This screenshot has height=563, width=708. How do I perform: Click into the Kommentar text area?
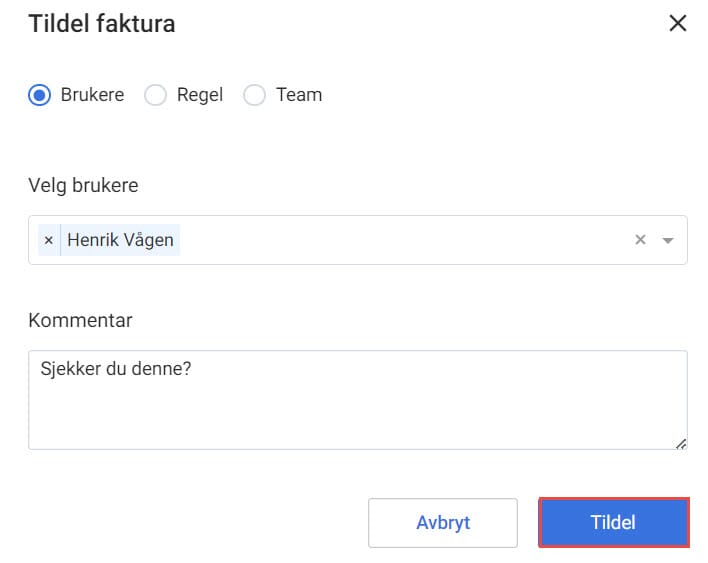tap(358, 400)
